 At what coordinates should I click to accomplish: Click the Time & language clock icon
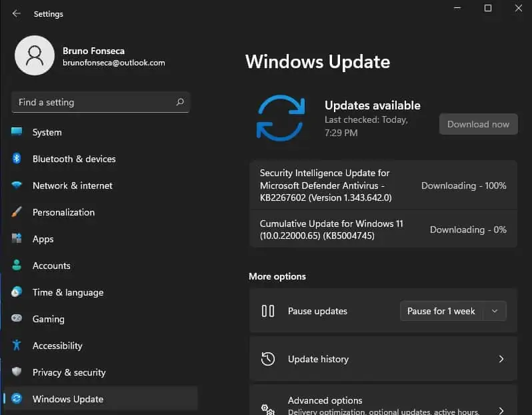(x=17, y=292)
